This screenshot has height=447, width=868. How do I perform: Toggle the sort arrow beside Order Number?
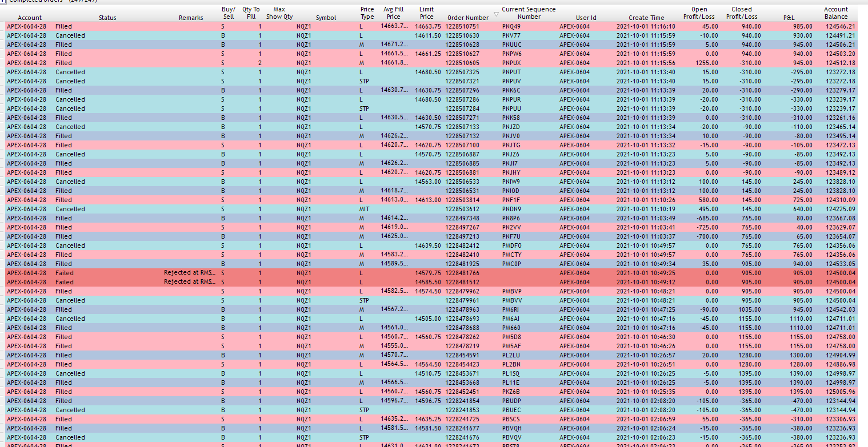pos(495,14)
